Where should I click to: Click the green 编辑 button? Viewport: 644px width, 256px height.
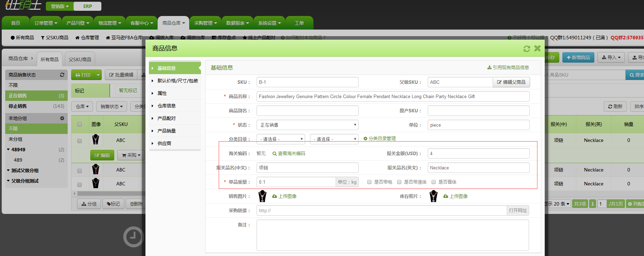click(x=102, y=155)
